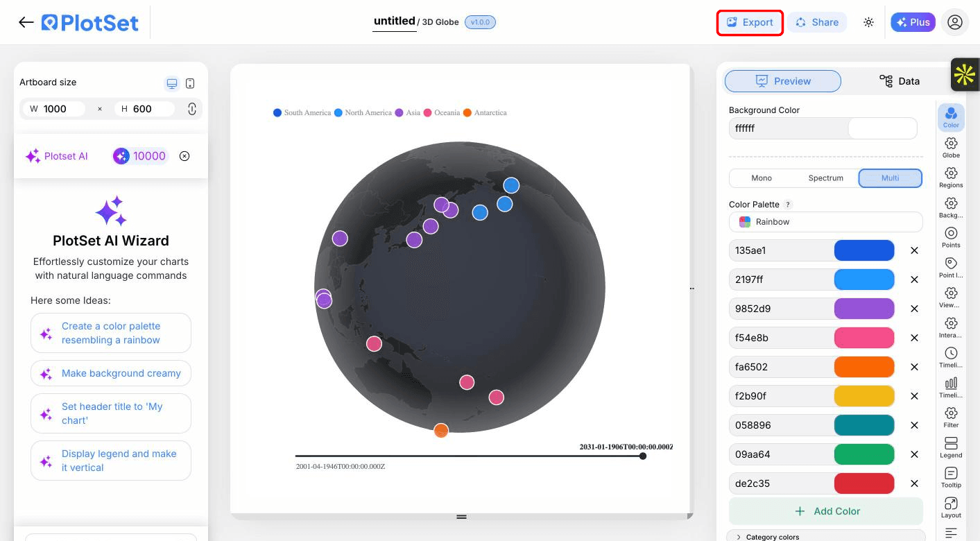Remove the 135ae1 color
Image resolution: width=980 pixels, height=541 pixels.
click(914, 250)
